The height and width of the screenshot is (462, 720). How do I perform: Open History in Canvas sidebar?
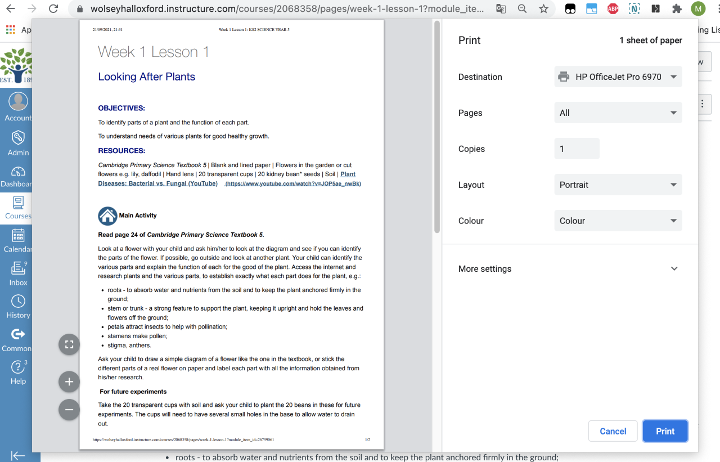(x=18, y=307)
